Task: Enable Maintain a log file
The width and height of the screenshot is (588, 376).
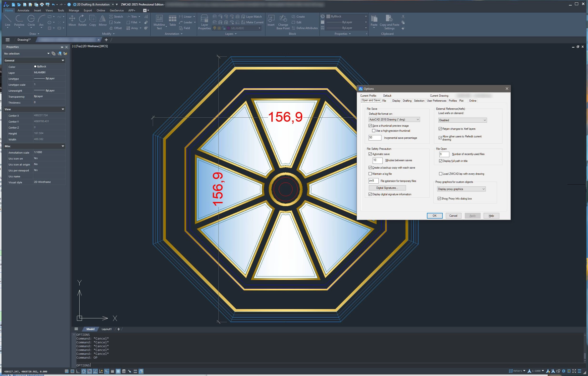Action: coord(370,174)
